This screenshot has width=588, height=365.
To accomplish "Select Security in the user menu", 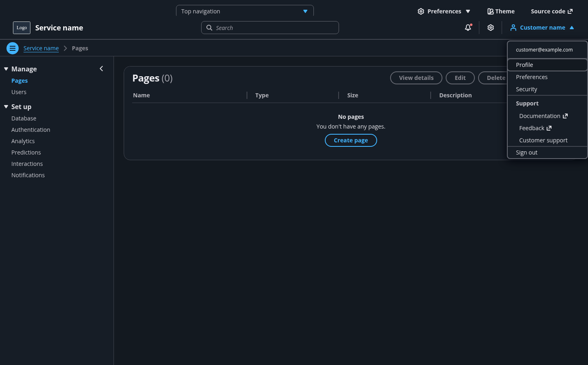I will tap(526, 89).
